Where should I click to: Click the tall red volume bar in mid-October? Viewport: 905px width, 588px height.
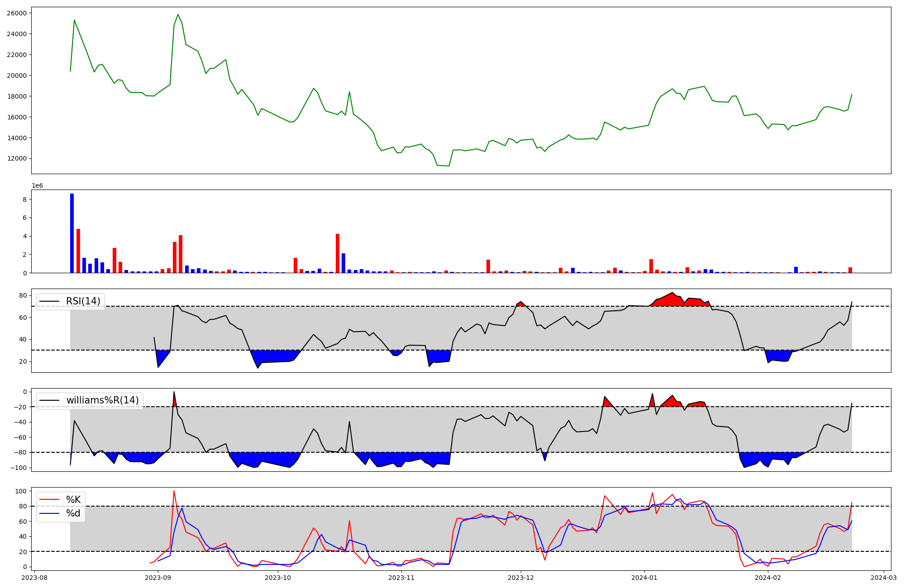pos(338,253)
